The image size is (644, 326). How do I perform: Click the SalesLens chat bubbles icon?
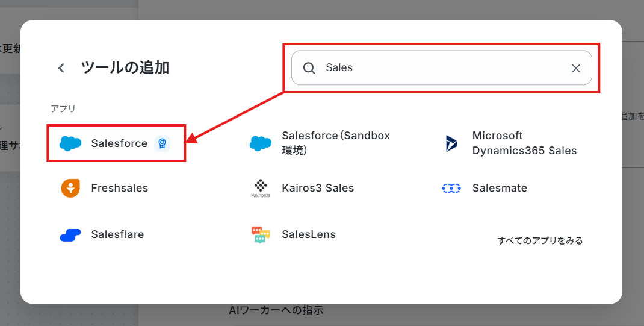[x=261, y=235]
